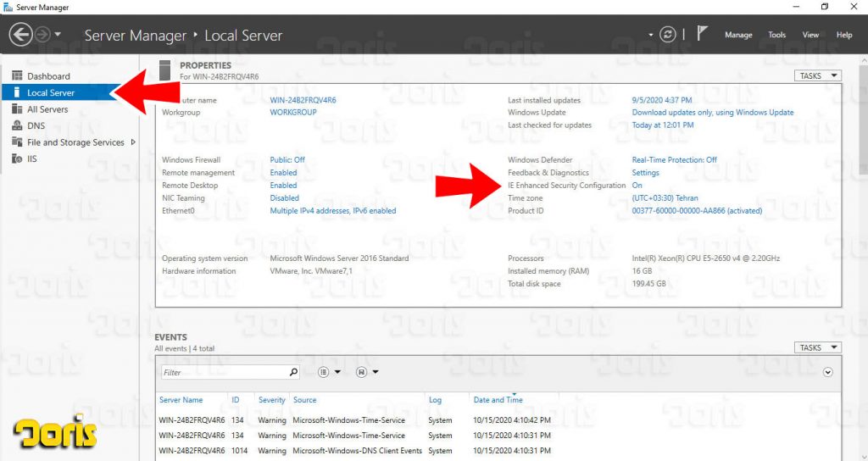
Task: Open Download updates only Windows Update link
Action: (x=713, y=113)
